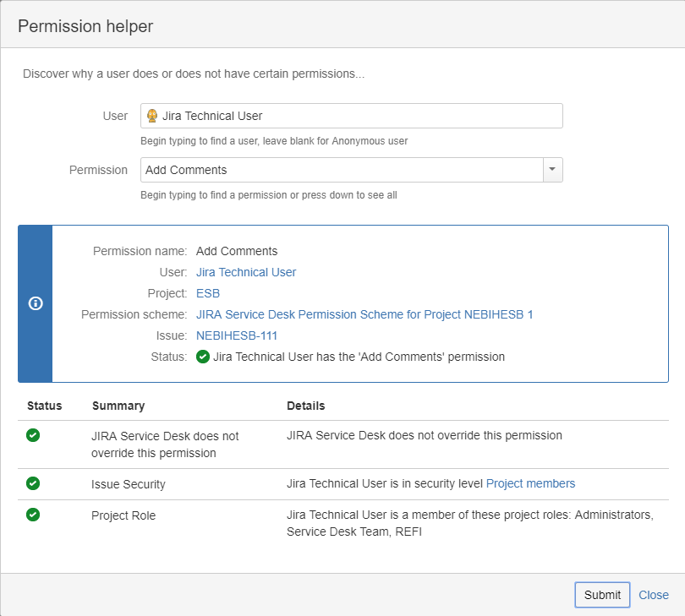
Task: Click the Summary column header
Action: 118,406
